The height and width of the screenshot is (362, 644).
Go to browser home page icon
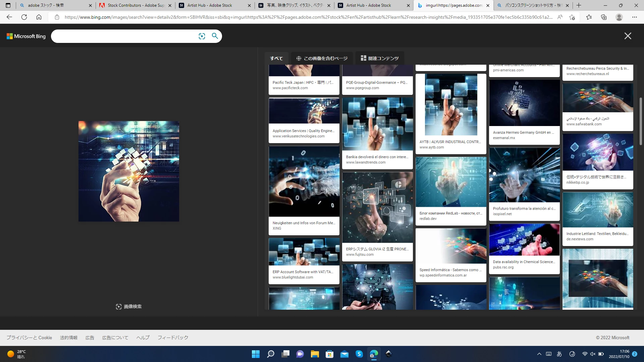[39, 17]
